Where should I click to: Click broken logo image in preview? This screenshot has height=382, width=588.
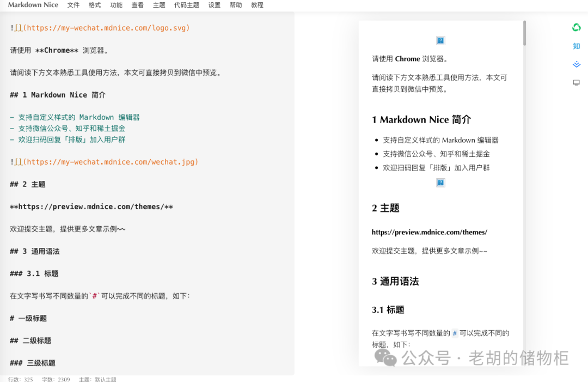coord(440,40)
